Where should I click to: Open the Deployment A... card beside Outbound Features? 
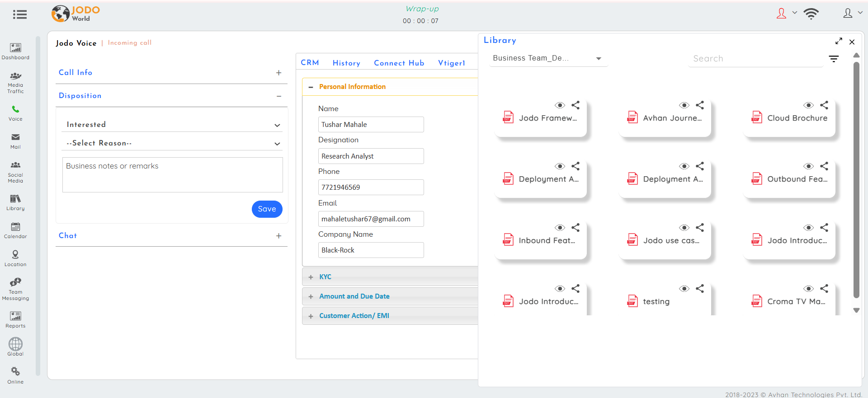click(x=665, y=179)
